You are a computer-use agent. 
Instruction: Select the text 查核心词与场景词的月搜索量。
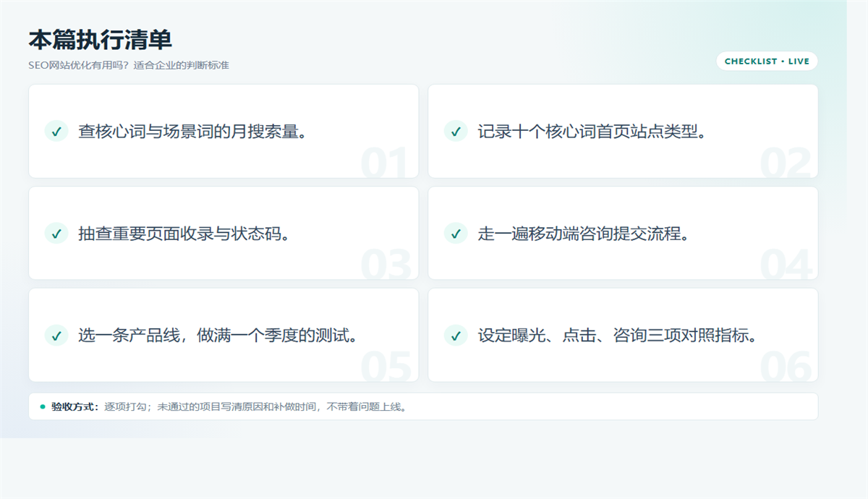192,132
